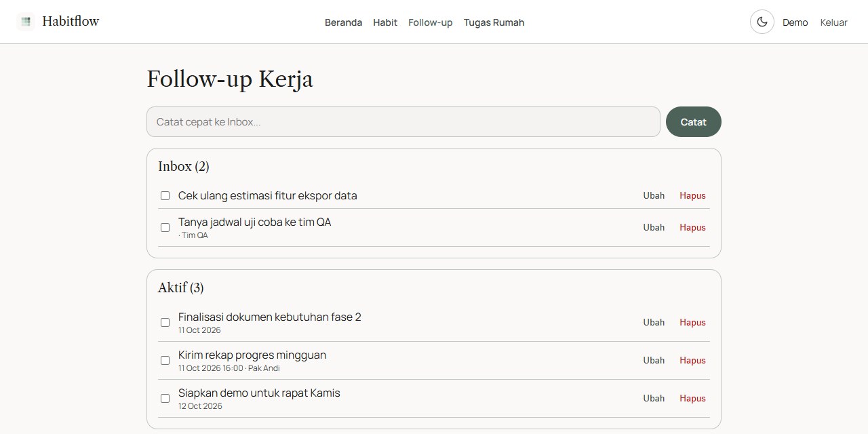Mark Kirim rekap progres mingguan done
Screen dimensions: 868x434
165,360
